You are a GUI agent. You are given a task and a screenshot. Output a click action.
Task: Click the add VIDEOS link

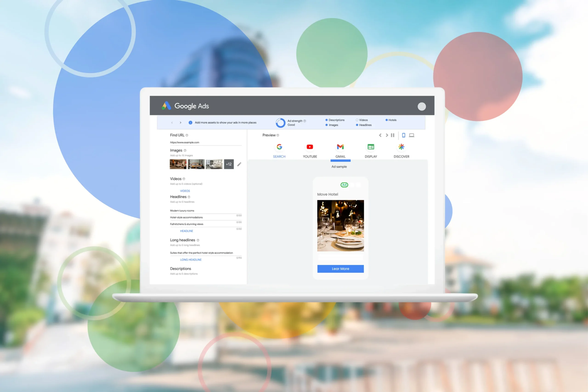[185, 191]
